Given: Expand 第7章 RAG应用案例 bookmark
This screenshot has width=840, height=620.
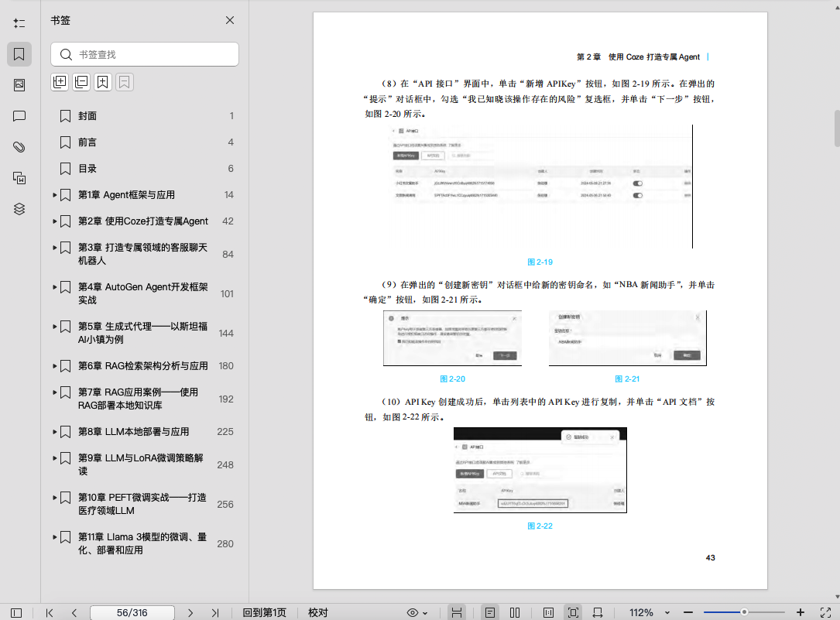Looking at the screenshot, I should click(x=55, y=392).
